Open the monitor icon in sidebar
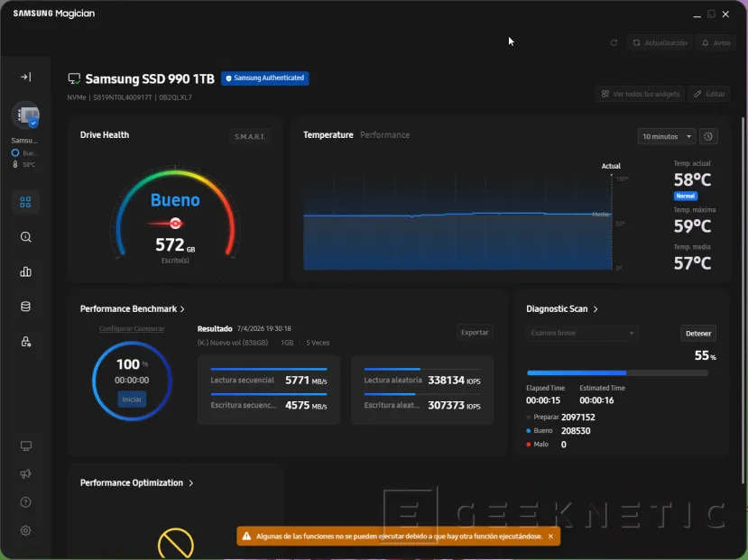Viewport: 748px width, 560px height. click(x=26, y=446)
